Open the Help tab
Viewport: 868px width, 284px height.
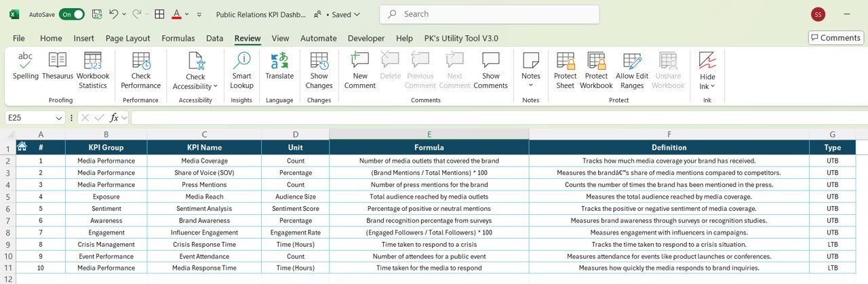(404, 39)
